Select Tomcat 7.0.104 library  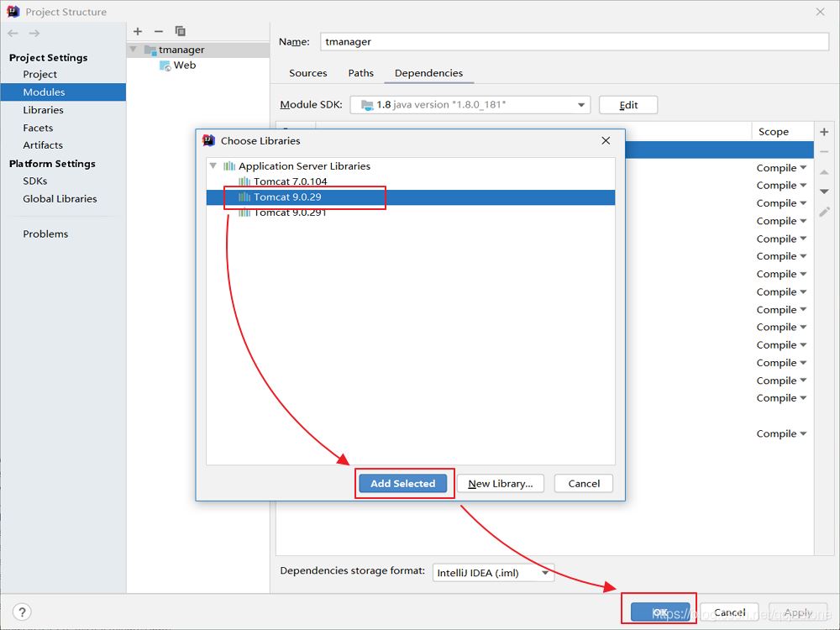click(x=290, y=181)
